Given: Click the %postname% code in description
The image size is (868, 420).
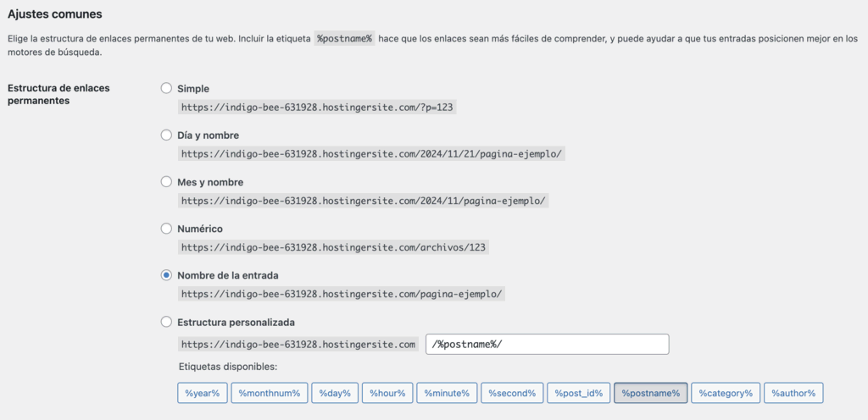Looking at the screenshot, I should (x=344, y=39).
